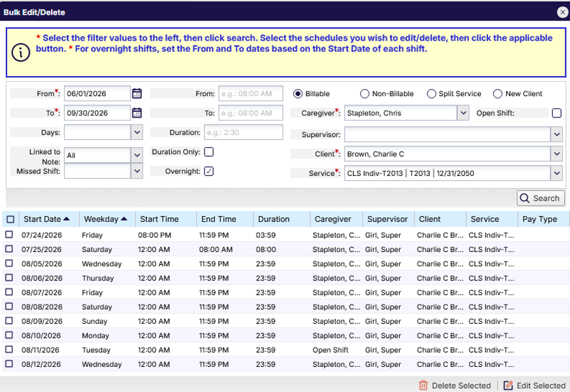Viewport: 570px width, 392px height.
Task: Tick the 08/11/2026 Open Shift row checkbox
Action: [9, 349]
